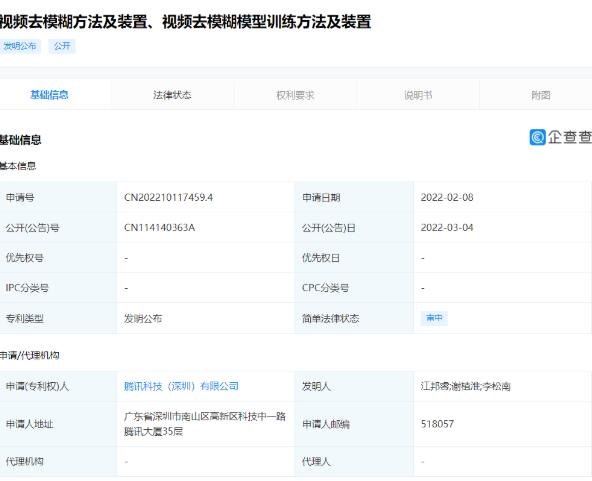The image size is (592, 481).
Task: Click the 代理人 label cell
Action: [354, 461]
